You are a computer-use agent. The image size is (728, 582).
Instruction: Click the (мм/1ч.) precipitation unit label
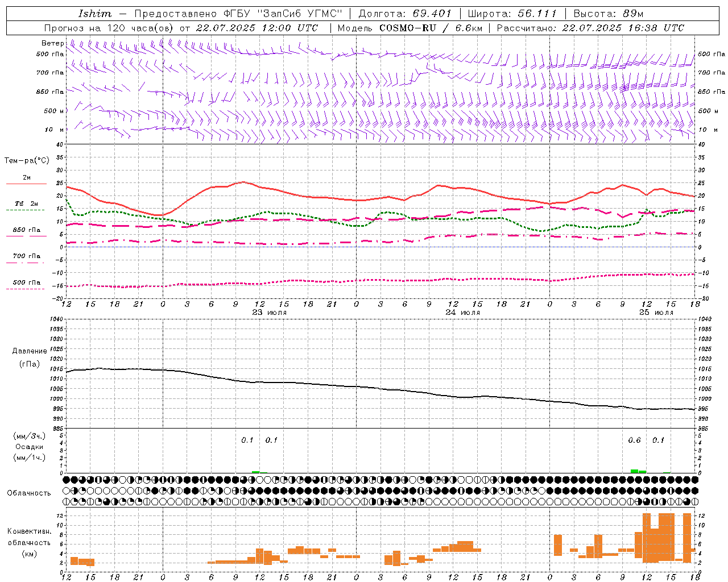29,458
